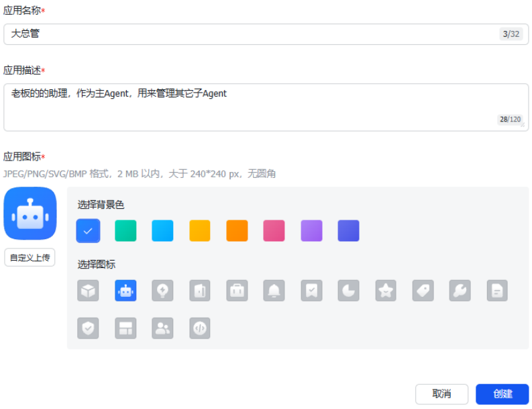Select the wrench icon option
This screenshot has width=532, height=409.
[460, 290]
